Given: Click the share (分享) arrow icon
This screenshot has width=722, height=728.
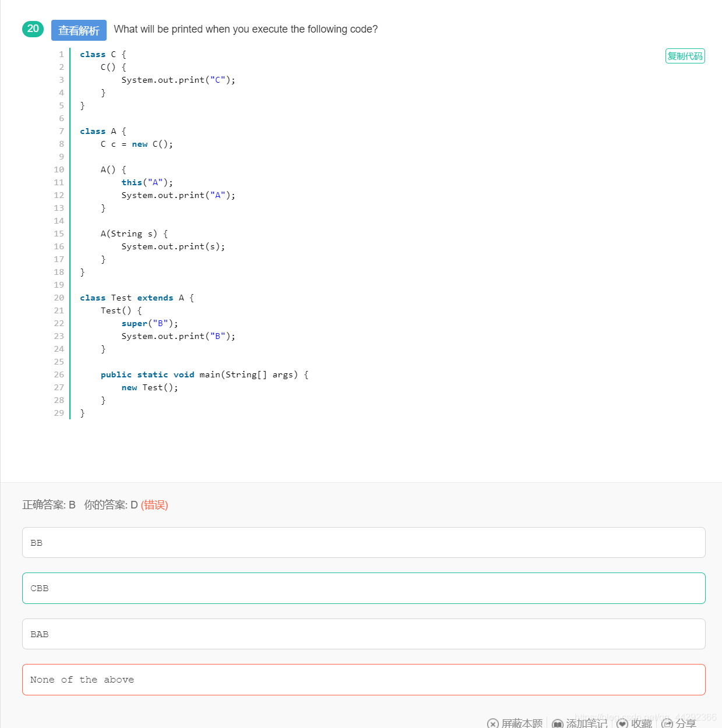Looking at the screenshot, I should (x=667, y=724).
